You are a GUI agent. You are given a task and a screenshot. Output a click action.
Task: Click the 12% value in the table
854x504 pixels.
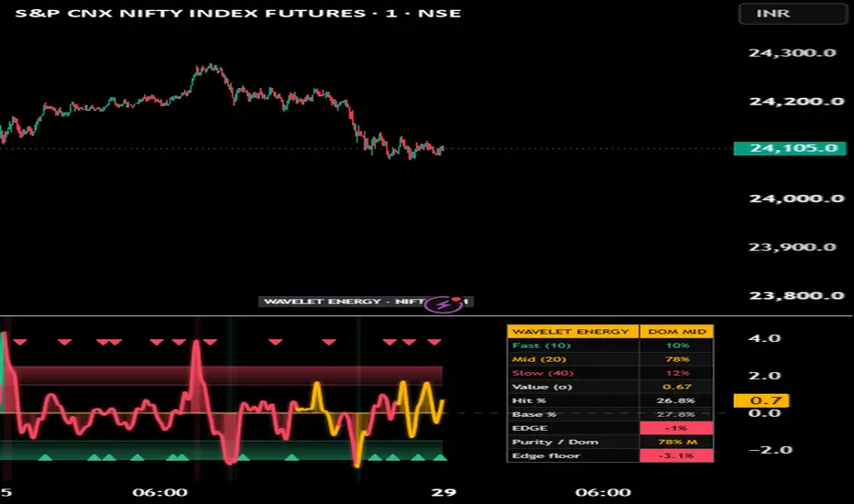677,373
